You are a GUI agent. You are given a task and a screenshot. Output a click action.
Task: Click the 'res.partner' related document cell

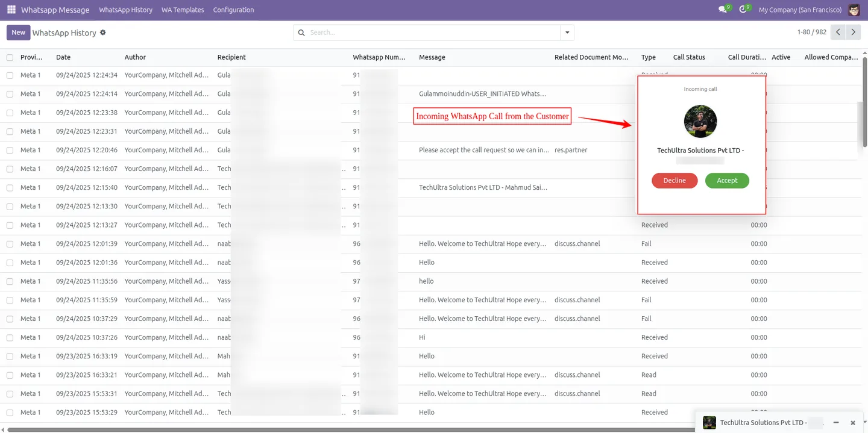[x=571, y=150]
